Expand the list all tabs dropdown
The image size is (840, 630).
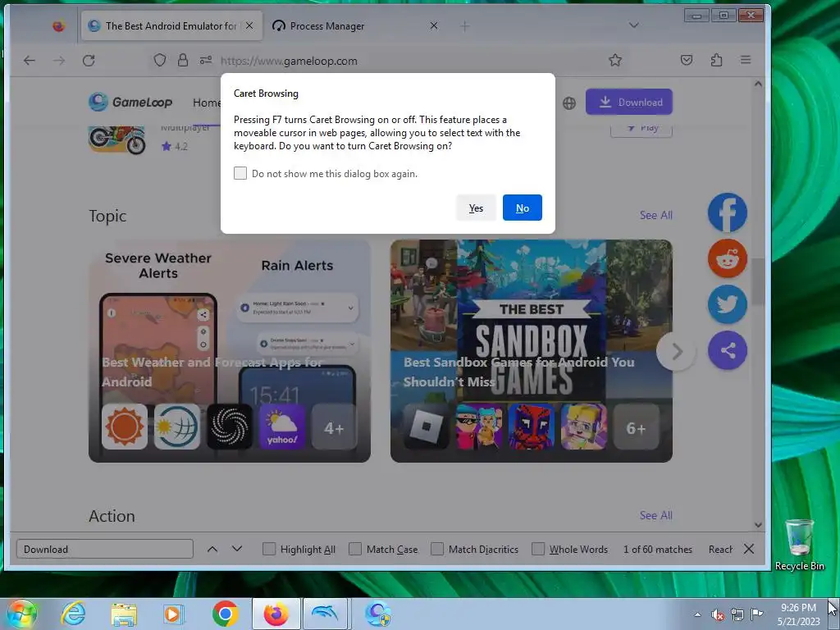634,25
